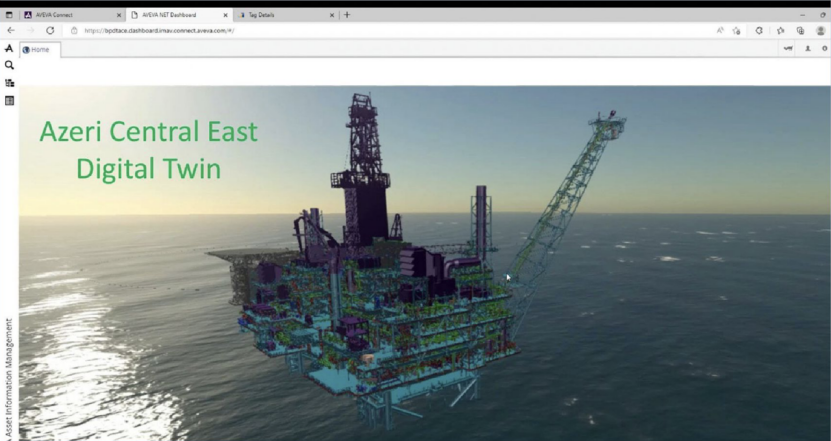Click the AVEVA Connect tab favicon
The width and height of the screenshot is (831, 441).
click(28, 15)
